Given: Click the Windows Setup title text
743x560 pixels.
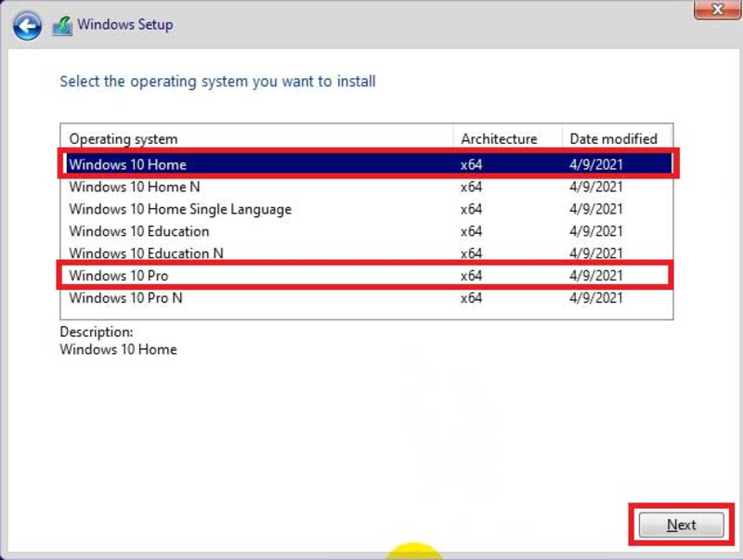Looking at the screenshot, I should coord(125,25).
